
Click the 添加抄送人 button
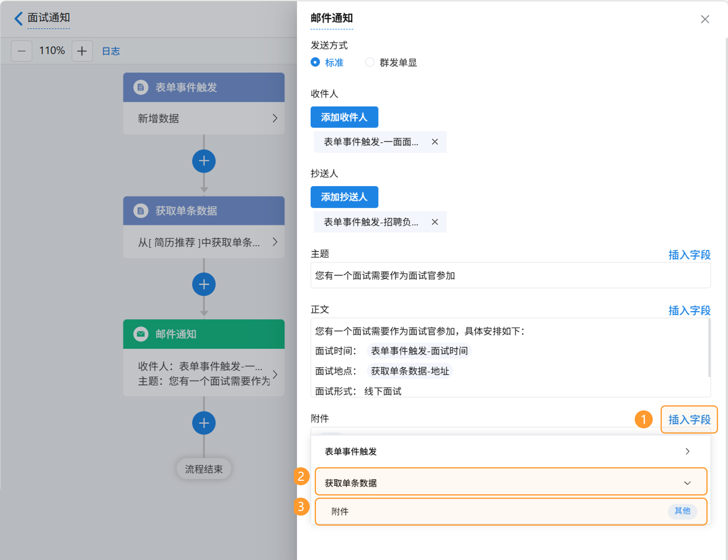click(344, 197)
